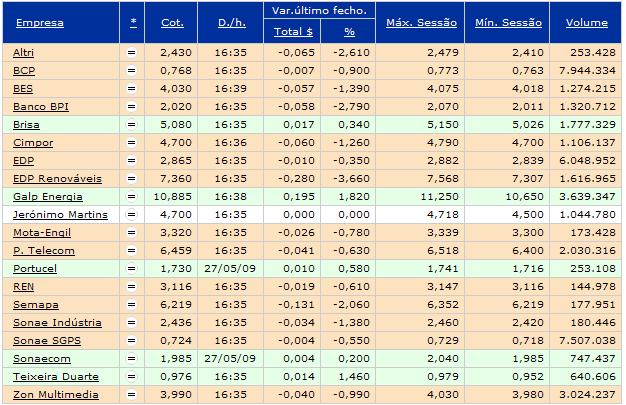626x405 pixels.
Task: Open the BCP company link
Action: (x=24, y=71)
